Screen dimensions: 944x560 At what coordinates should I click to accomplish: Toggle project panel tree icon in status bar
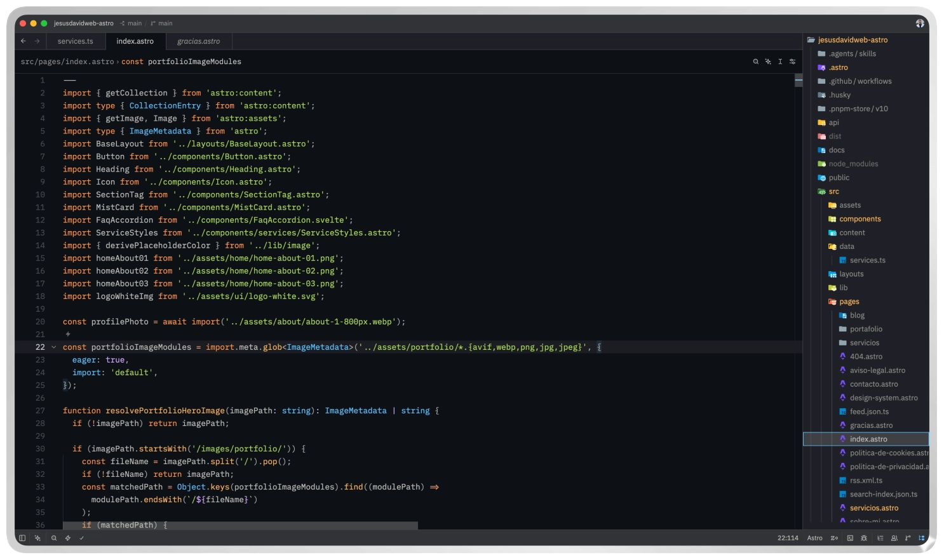922,538
